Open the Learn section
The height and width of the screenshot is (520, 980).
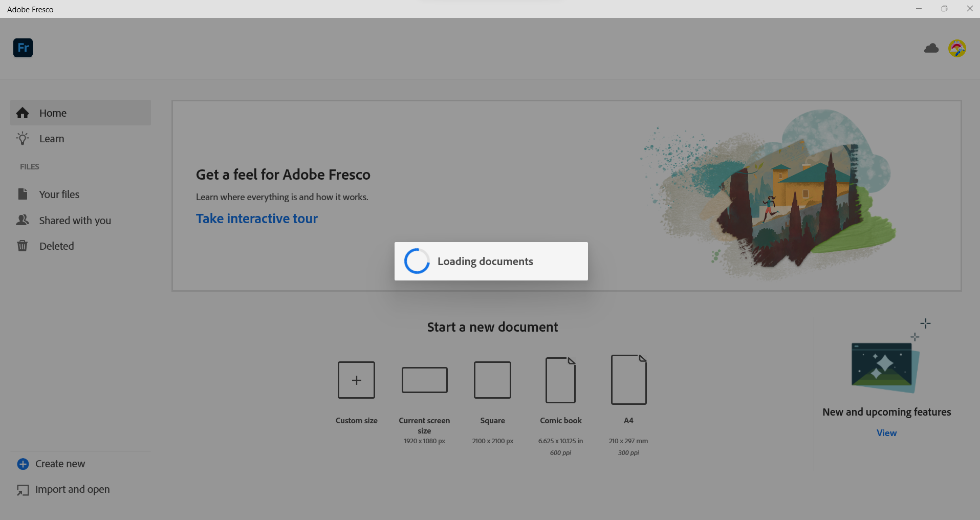pos(51,138)
